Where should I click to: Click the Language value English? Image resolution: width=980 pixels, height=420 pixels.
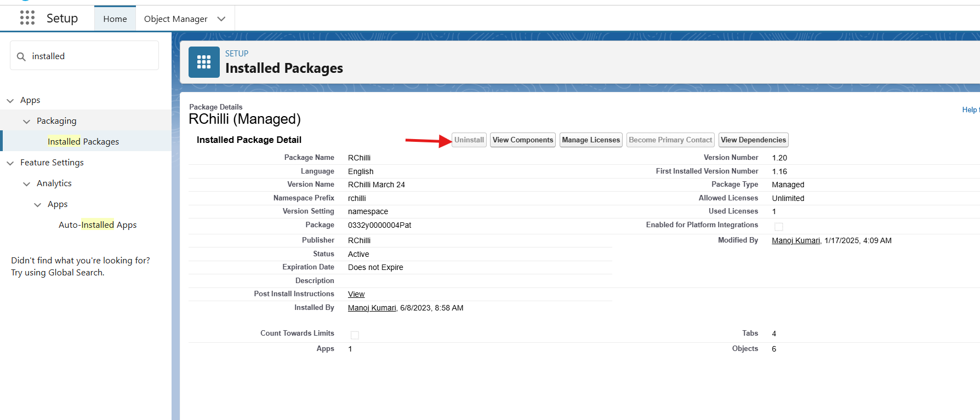point(361,171)
